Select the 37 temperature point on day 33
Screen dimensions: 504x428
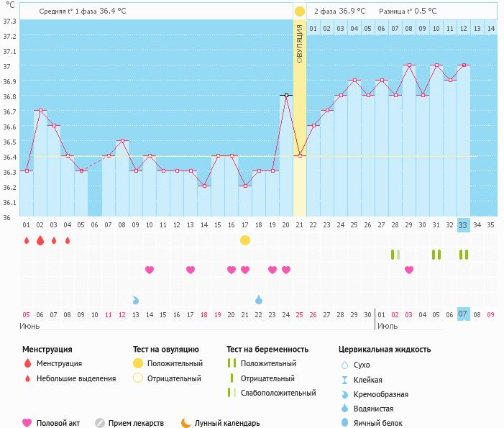click(x=464, y=65)
